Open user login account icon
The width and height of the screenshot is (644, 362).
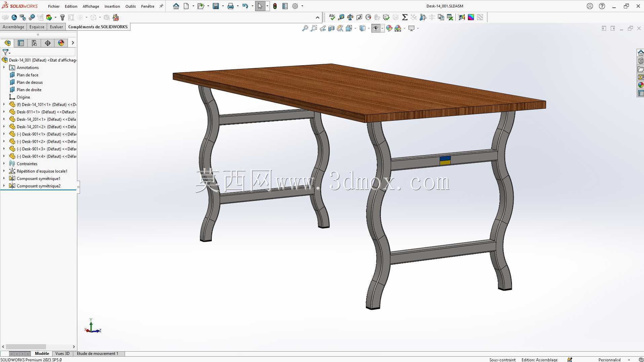pos(590,6)
